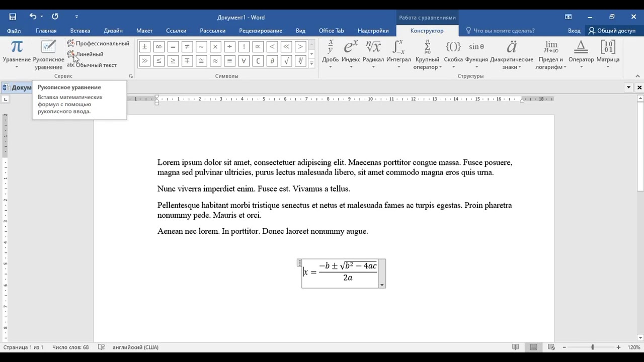Open the Office Tab ribbon tab

click(x=332, y=31)
